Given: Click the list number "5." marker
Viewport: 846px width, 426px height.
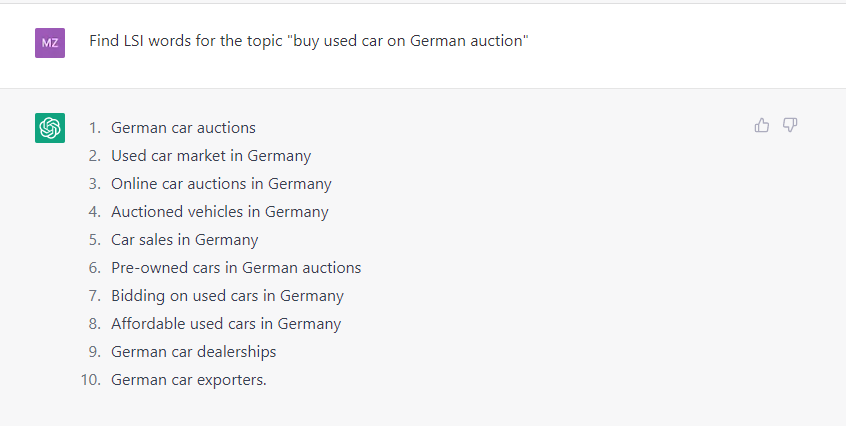Looking at the screenshot, I should 95,240.
